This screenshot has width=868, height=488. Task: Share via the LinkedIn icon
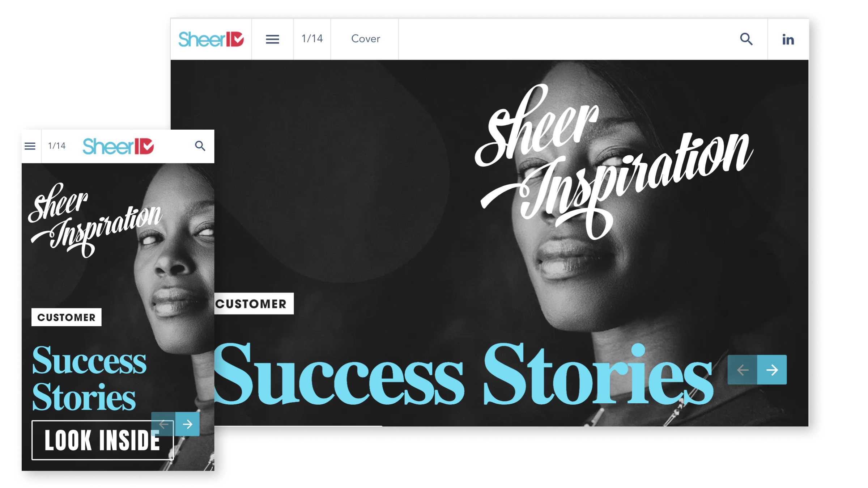(788, 39)
